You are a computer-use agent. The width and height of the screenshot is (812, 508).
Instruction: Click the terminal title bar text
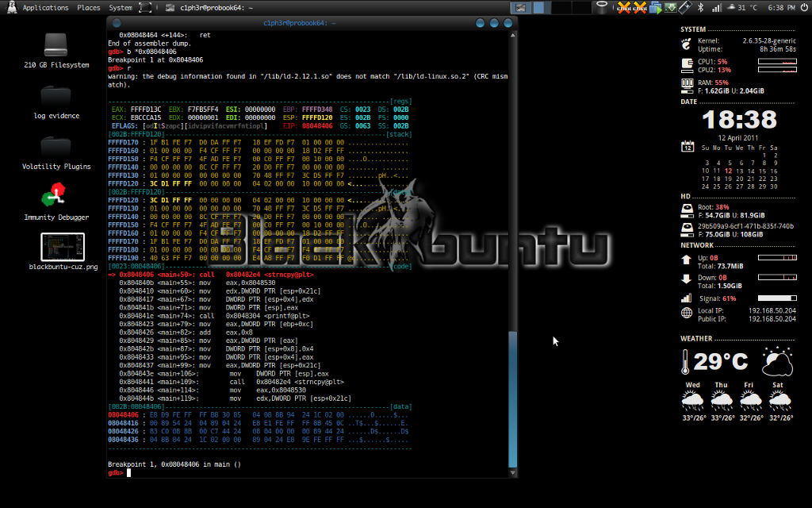(x=299, y=23)
